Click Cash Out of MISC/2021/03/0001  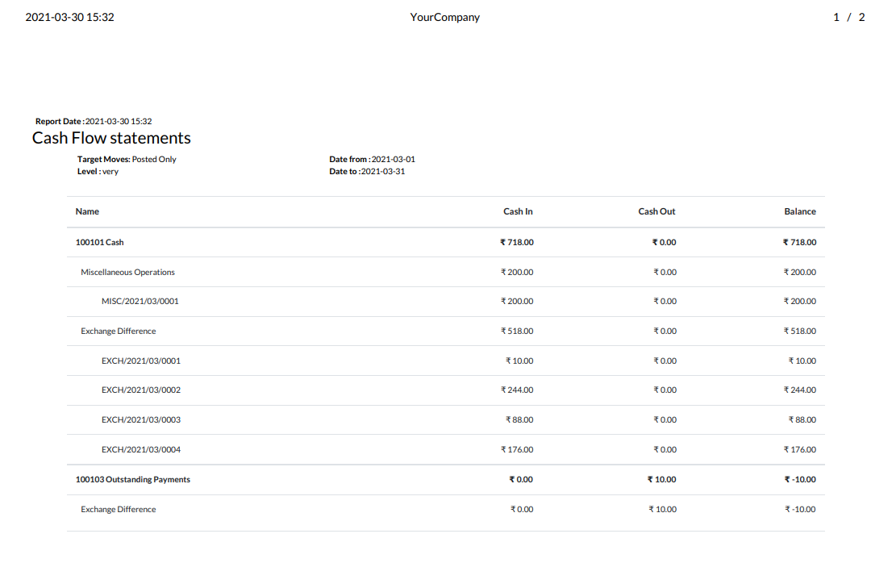coord(665,301)
